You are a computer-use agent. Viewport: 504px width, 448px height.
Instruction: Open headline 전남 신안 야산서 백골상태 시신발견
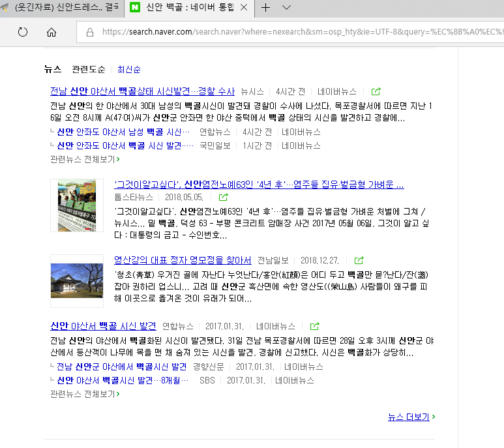[142, 91]
